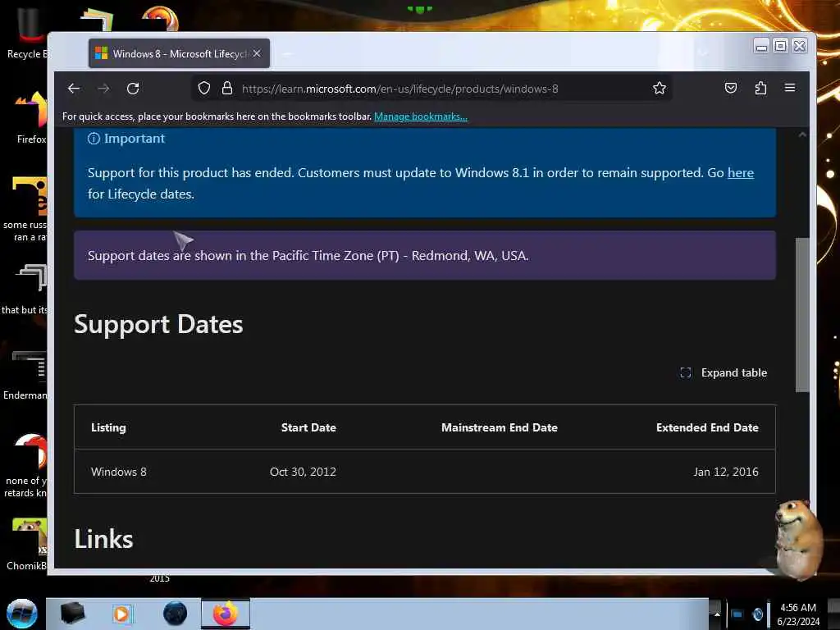Select the 'that but its' desktop icon

25,290
